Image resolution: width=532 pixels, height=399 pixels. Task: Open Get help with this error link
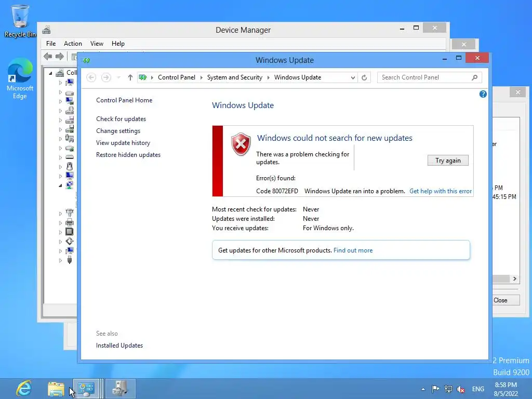[441, 191]
